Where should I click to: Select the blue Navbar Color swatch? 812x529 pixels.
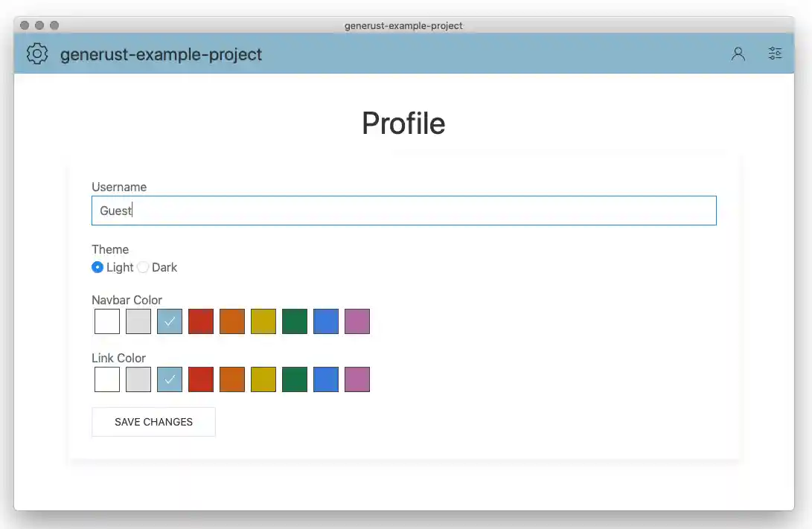point(325,321)
